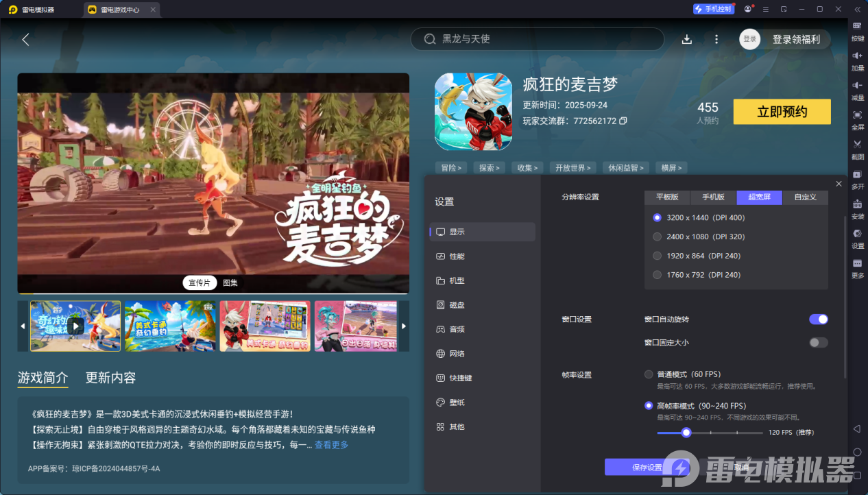The height and width of the screenshot is (495, 868).
Task: Click the 立即预约 reservation button
Action: coord(782,112)
